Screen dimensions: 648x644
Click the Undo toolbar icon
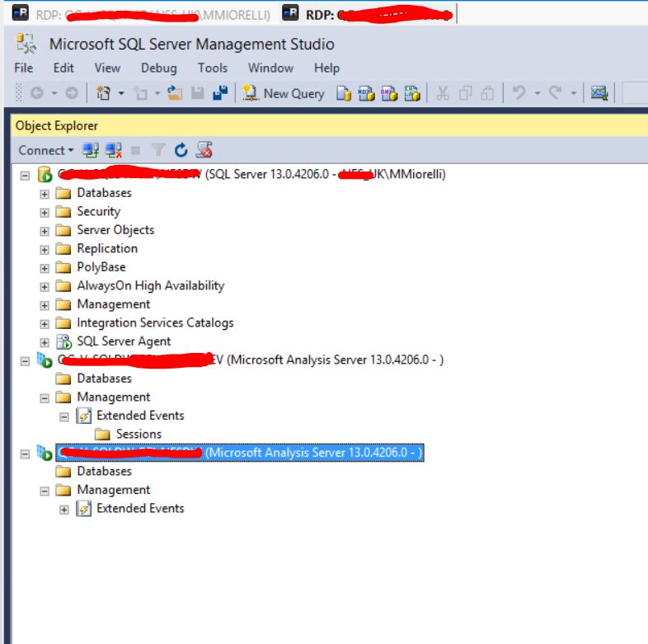519,92
